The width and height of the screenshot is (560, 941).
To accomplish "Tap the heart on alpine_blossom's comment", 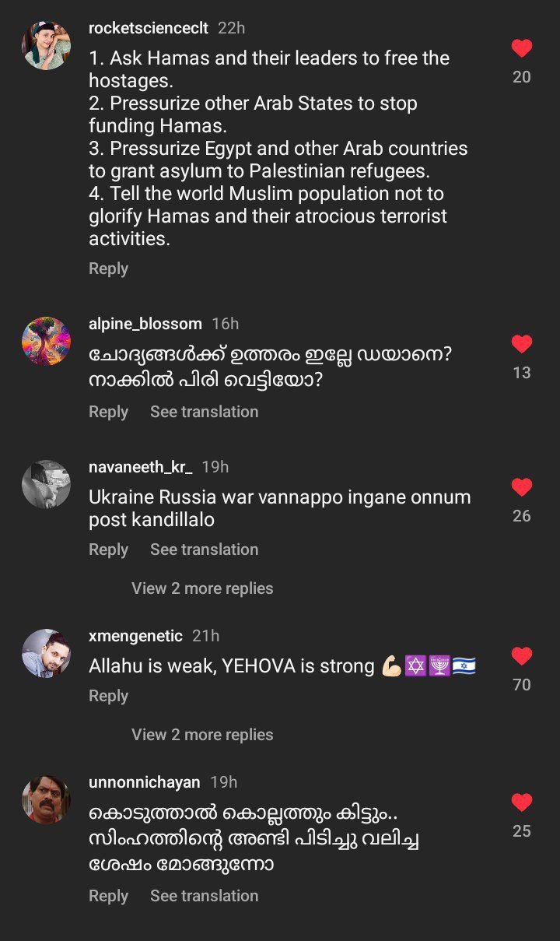I will pos(522,344).
